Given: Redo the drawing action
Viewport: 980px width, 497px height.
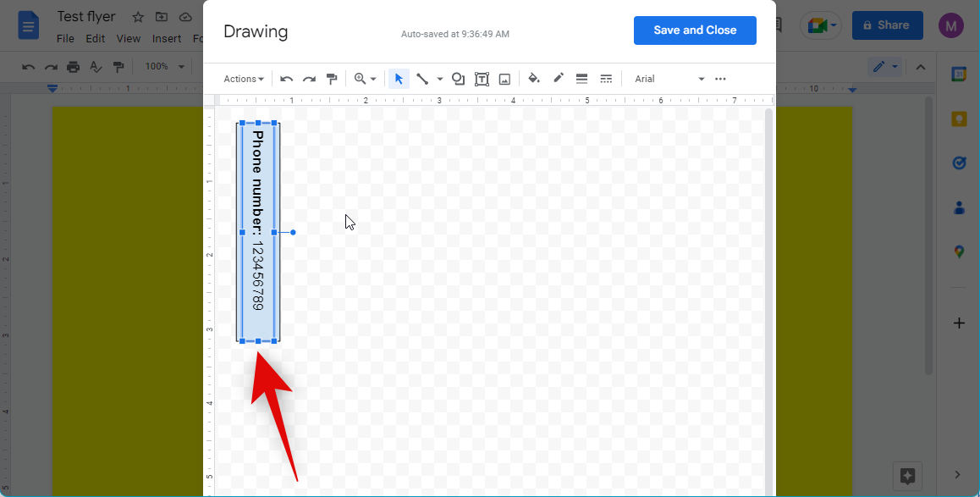Looking at the screenshot, I should pyautogui.click(x=309, y=79).
